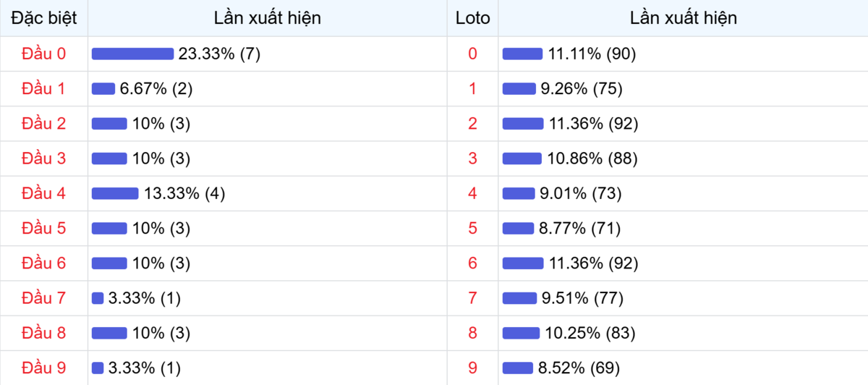
Task: Click the 13.33% bar for Đầu 4
Action: 115,193
